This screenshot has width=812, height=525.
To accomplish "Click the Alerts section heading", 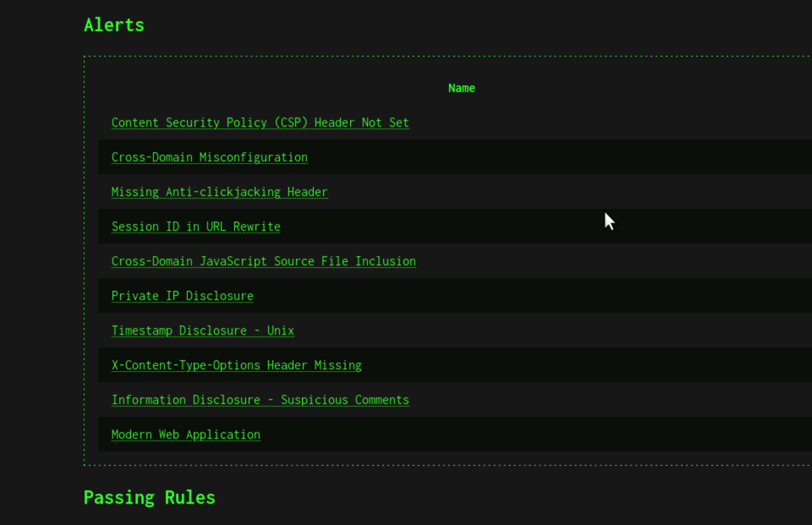I will pyautogui.click(x=114, y=25).
